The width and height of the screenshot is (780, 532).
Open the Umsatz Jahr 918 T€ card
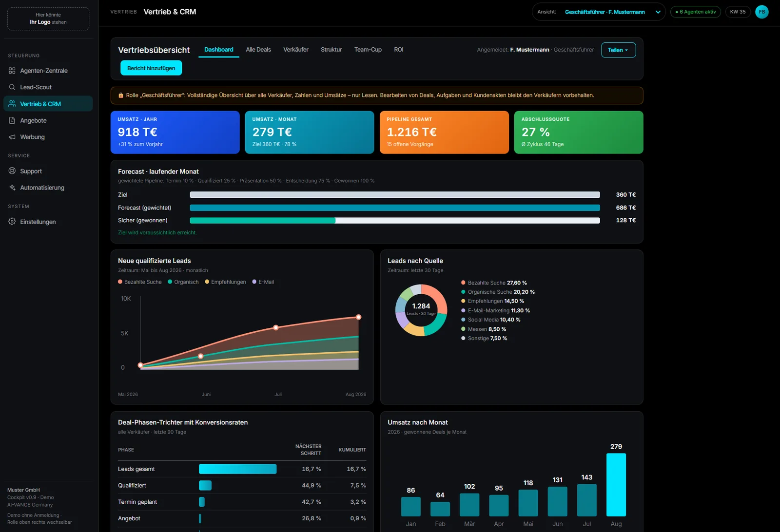click(175, 133)
